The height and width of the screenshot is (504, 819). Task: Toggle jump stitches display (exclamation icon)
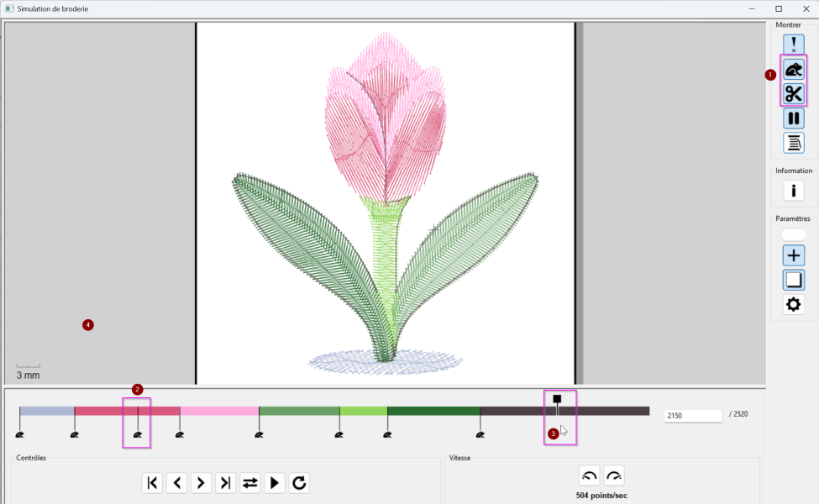tap(794, 45)
